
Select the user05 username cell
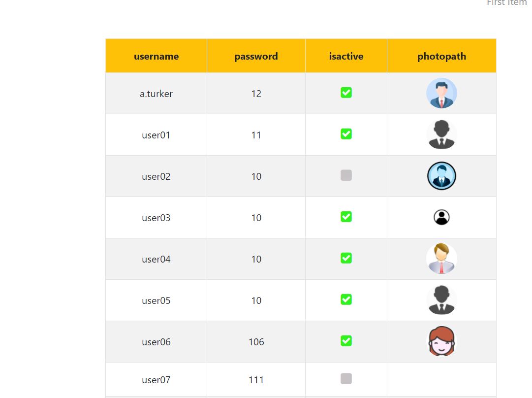156,300
